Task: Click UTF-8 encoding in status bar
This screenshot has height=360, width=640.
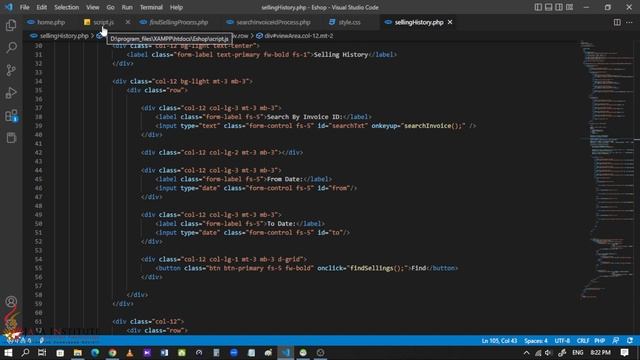Action: pos(562,340)
